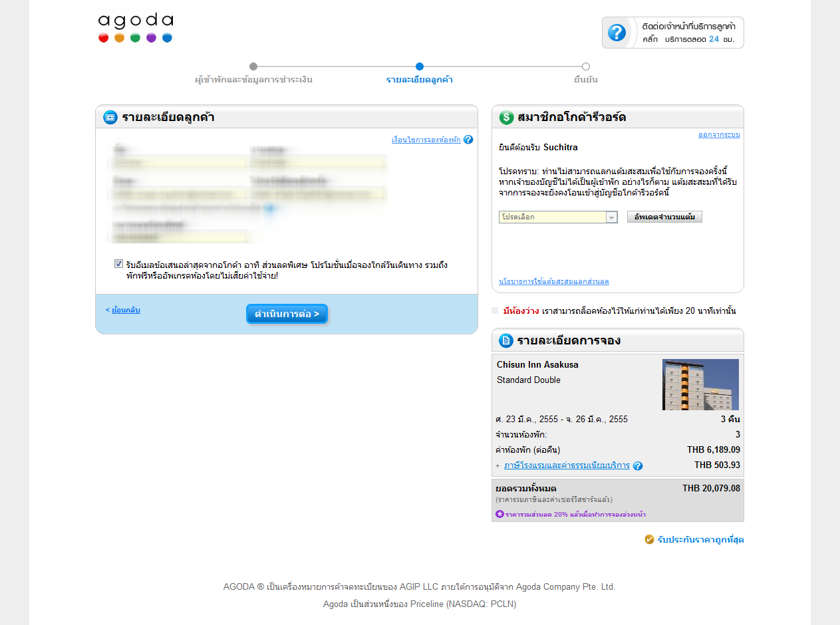Screen dimensions: 840x625
Task: Click the Chisun Inn Asakusa hotel name
Action: [537, 364]
